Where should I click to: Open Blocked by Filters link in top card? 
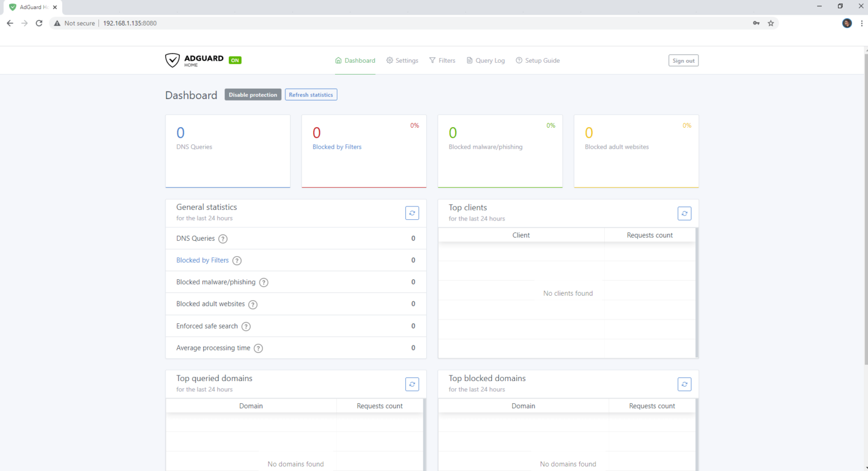tap(337, 147)
